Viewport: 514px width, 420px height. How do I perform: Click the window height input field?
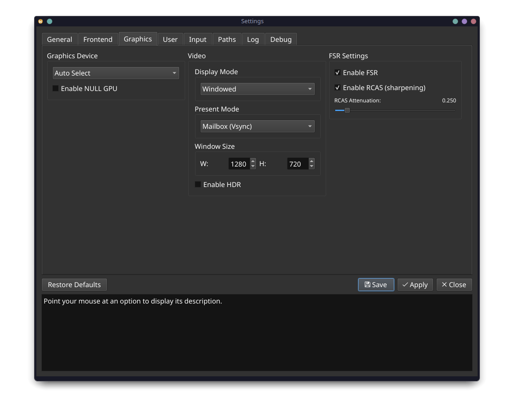click(297, 164)
